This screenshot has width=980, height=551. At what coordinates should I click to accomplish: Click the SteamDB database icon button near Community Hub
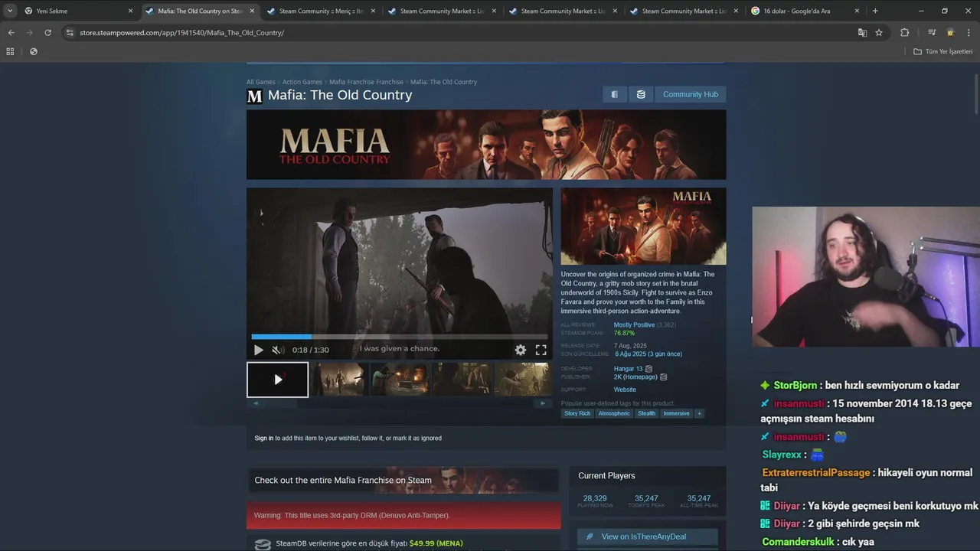point(641,94)
